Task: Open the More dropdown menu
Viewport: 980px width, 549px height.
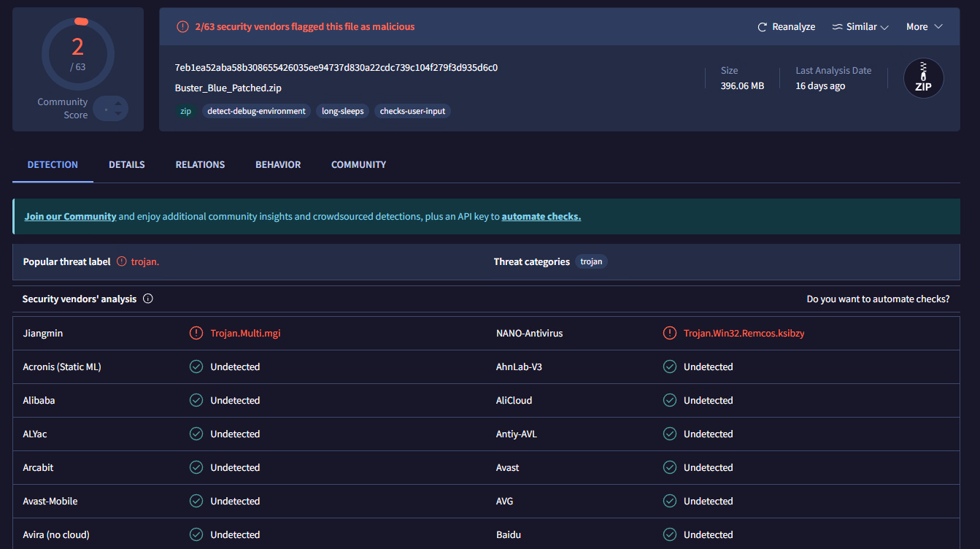Action: click(x=924, y=27)
